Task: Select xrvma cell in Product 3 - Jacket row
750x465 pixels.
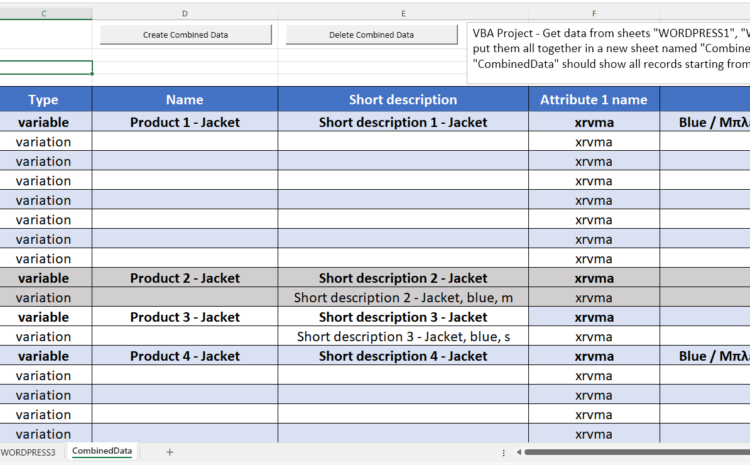Action: point(594,317)
